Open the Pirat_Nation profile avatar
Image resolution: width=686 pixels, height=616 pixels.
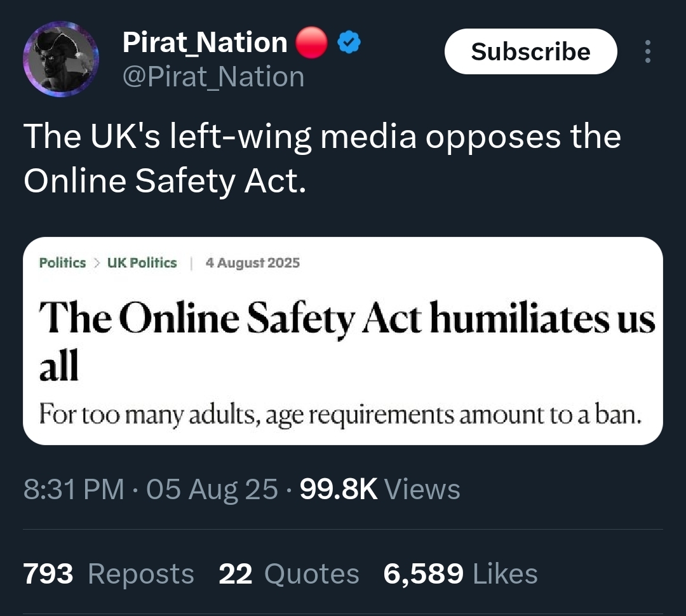coord(61,59)
